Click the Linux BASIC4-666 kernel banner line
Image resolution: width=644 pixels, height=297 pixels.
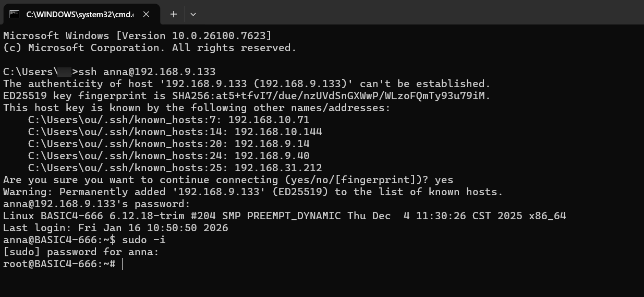(284, 216)
